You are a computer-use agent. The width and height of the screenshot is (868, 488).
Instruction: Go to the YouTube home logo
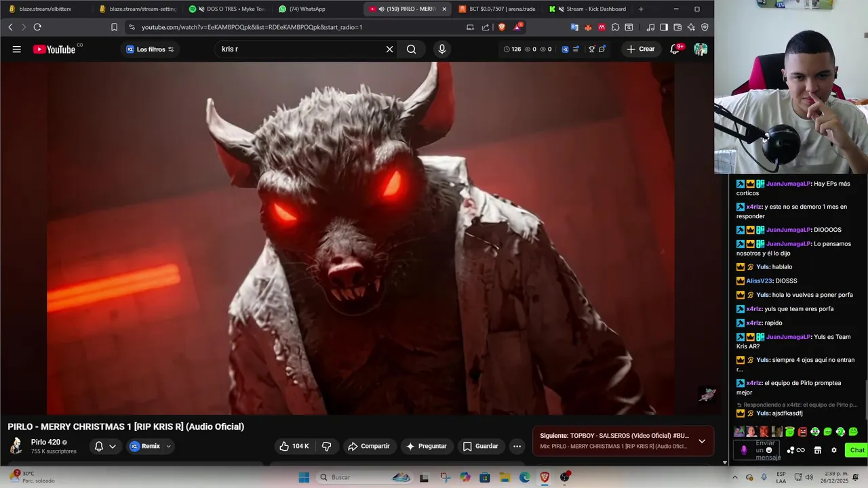(54, 49)
